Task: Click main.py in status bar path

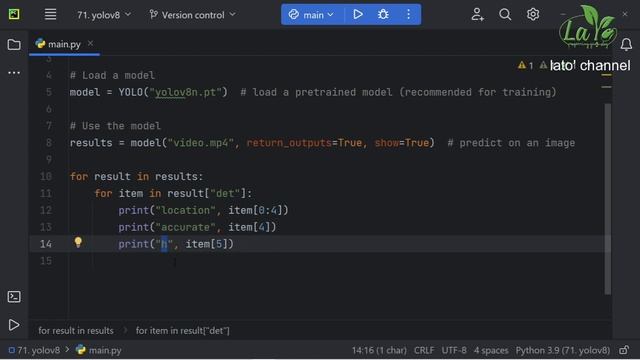Action: pos(99,350)
